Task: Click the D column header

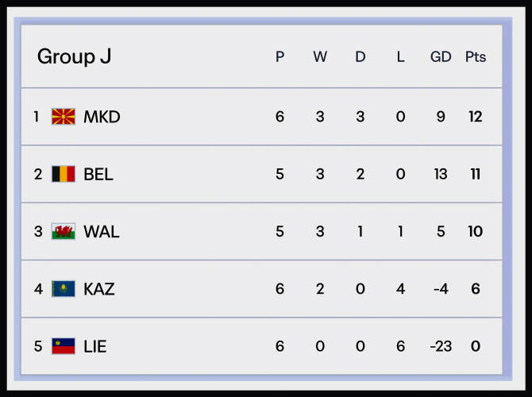Action: pos(360,57)
